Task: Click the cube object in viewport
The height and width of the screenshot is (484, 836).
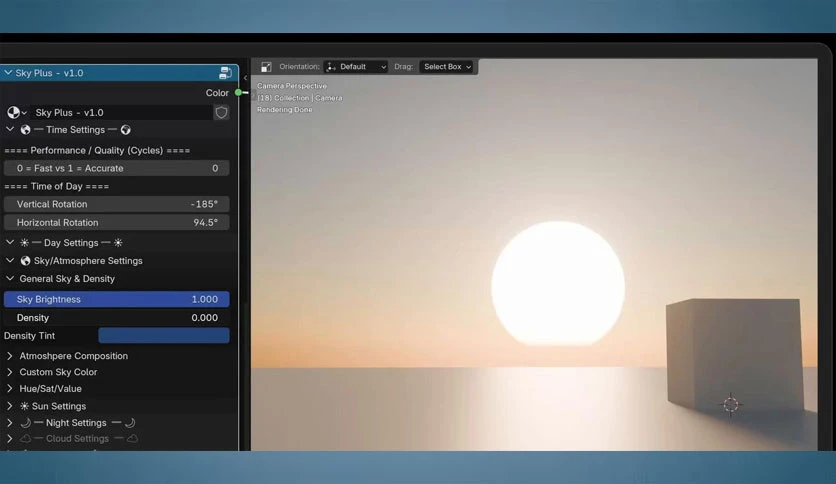Action: (x=735, y=354)
